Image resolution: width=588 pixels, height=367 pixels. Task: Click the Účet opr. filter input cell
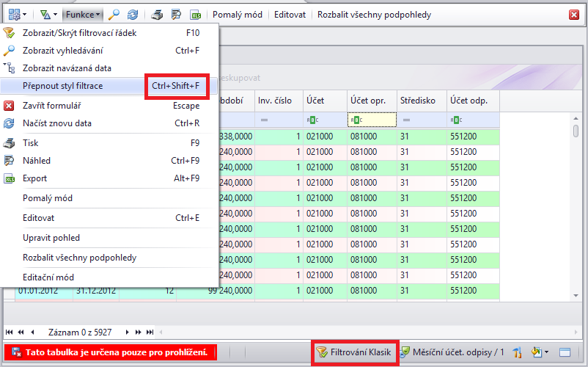(x=372, y=120)
